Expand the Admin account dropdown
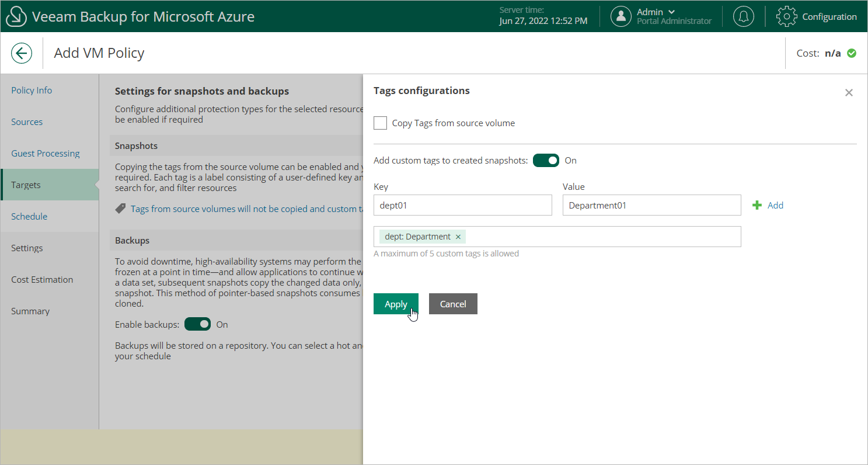 point(671,12)
